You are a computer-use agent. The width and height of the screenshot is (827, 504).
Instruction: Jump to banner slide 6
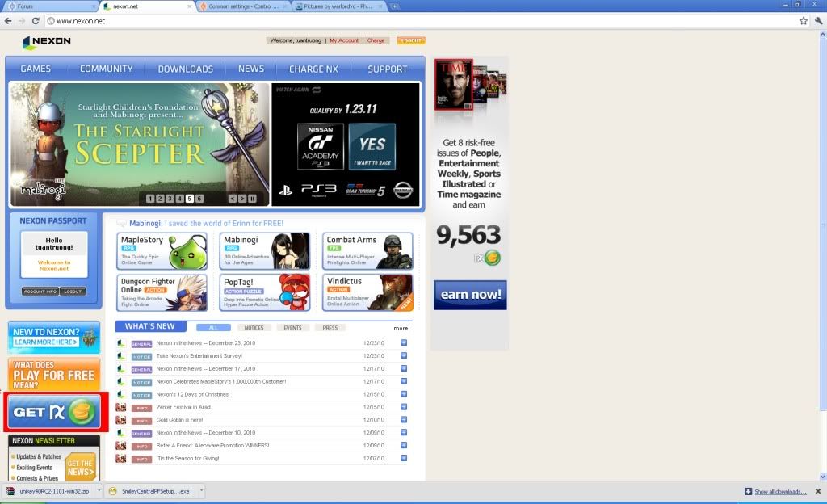coord(199,199)
